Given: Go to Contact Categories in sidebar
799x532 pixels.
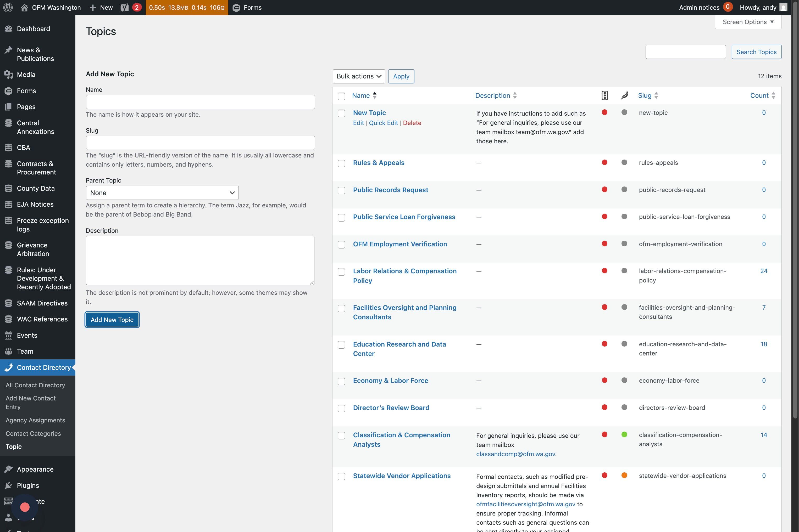Looking at the screenshot, I should pyautogui.click(x=33, y=434).
